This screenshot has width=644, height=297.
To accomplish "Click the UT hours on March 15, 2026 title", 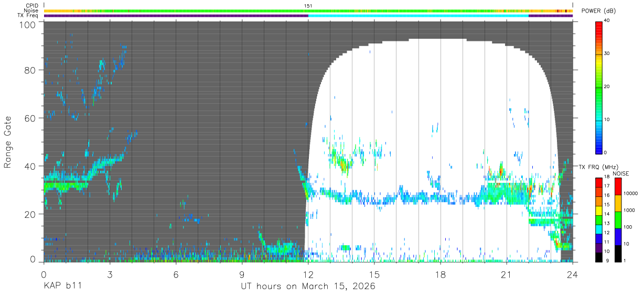I will (308, 287).
